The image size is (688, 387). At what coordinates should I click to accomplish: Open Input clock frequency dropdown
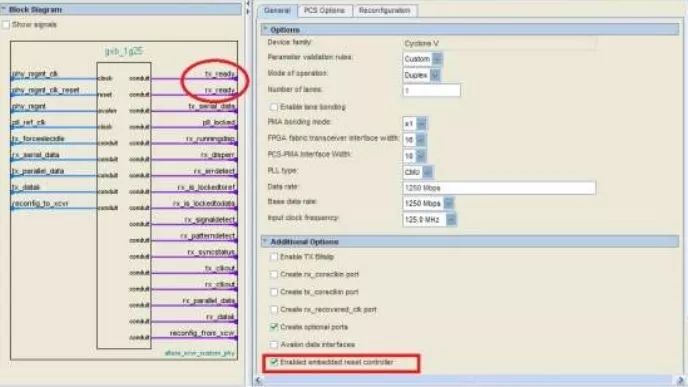pyautogui.click(x=451, y=219)
